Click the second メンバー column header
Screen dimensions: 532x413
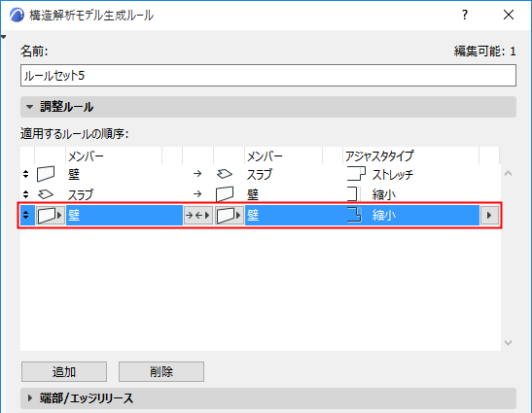(x=265, y=156)
